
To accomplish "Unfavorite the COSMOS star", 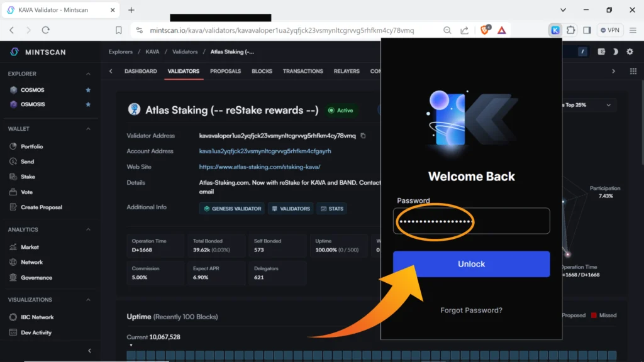I will click(x=88, y=90).
